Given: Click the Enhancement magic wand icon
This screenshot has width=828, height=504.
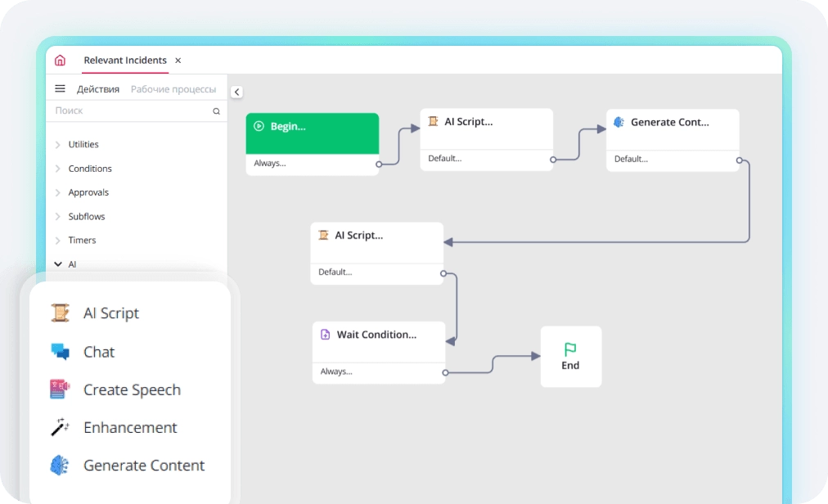Looking at the screenshot, I should (x=61, y=427).
